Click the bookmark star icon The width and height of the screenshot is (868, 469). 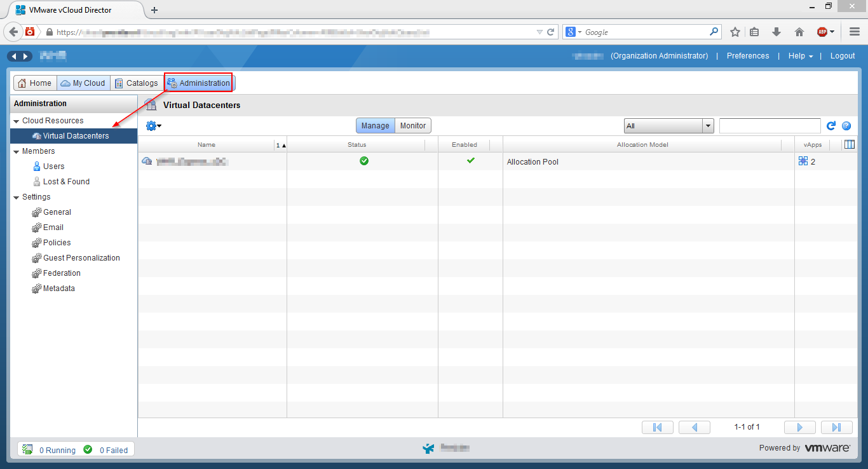tap(735, 32)
